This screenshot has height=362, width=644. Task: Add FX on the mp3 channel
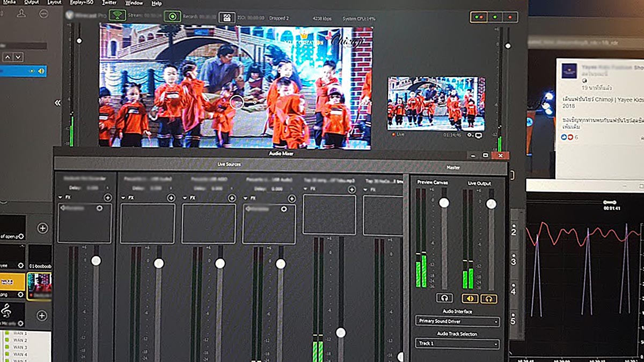click(x=352, y=189)
